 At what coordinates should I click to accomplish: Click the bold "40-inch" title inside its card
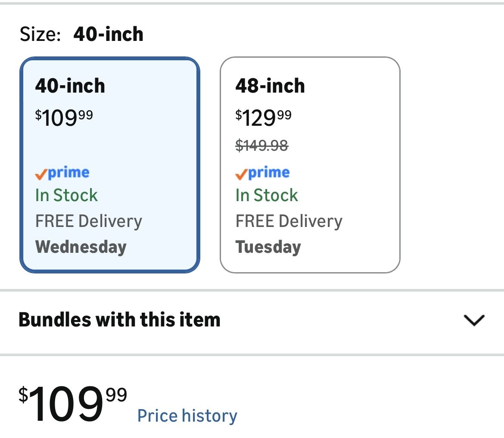70,86
